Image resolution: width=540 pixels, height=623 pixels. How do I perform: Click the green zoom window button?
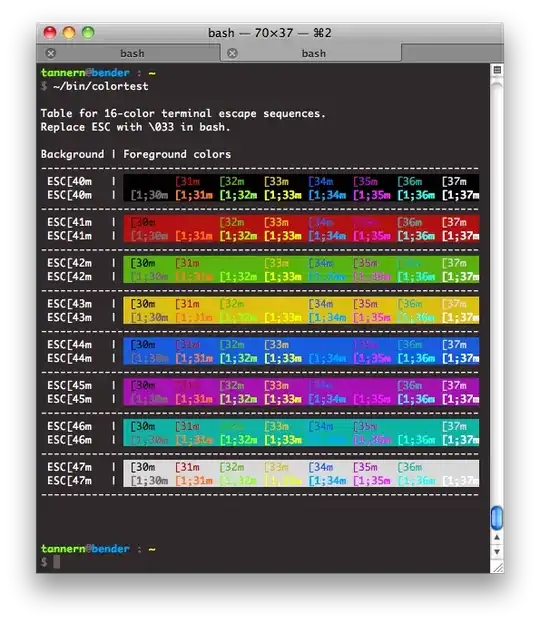[88, 33]
